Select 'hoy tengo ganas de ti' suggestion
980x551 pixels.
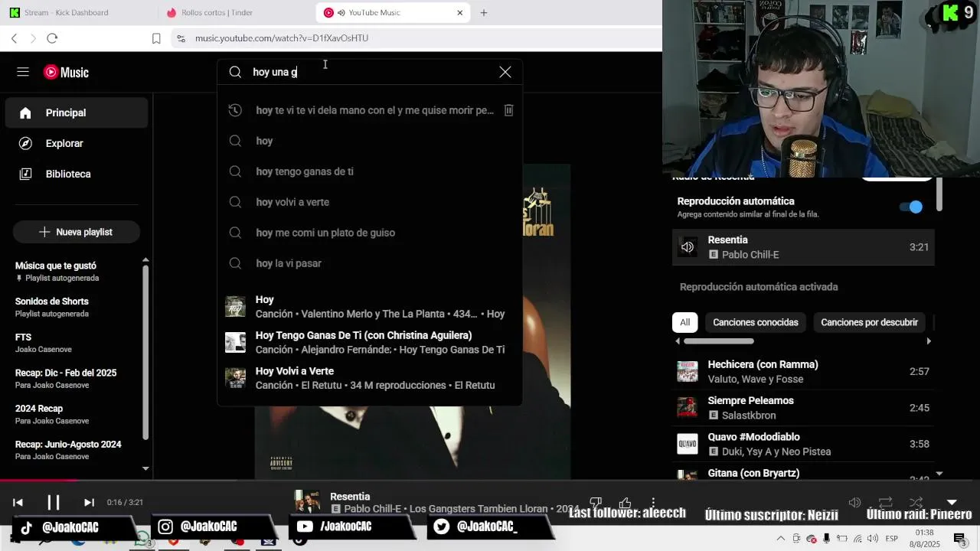click(x=370, y=171)
